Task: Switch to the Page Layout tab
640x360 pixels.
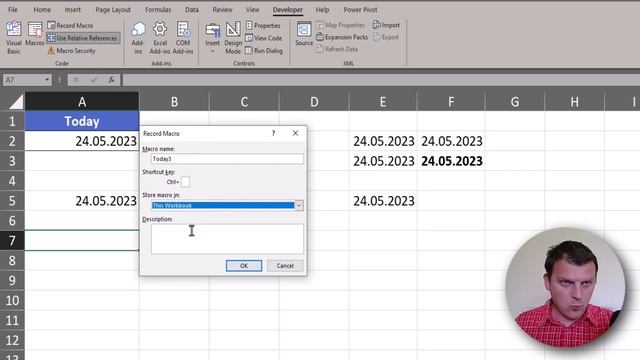Action: tap(113, 9)
